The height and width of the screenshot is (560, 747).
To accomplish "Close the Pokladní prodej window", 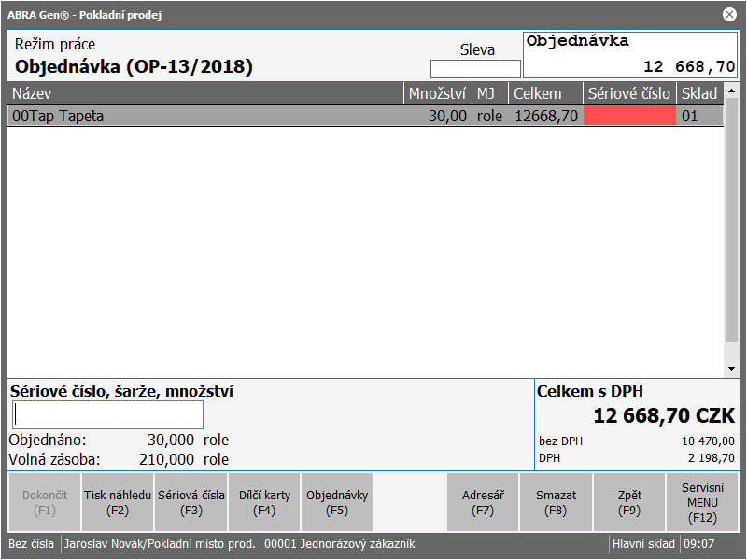I will pos(729,14).
